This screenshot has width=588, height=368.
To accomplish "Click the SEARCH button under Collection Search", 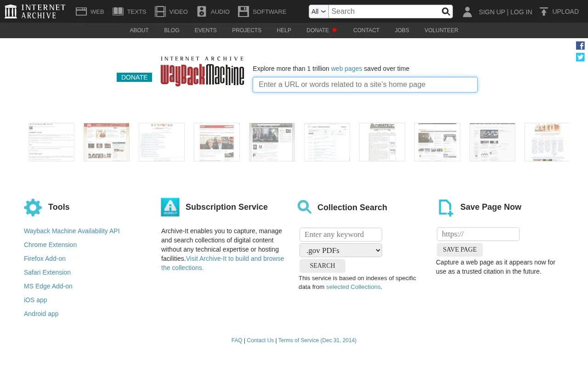I will (x=322, y=265).
